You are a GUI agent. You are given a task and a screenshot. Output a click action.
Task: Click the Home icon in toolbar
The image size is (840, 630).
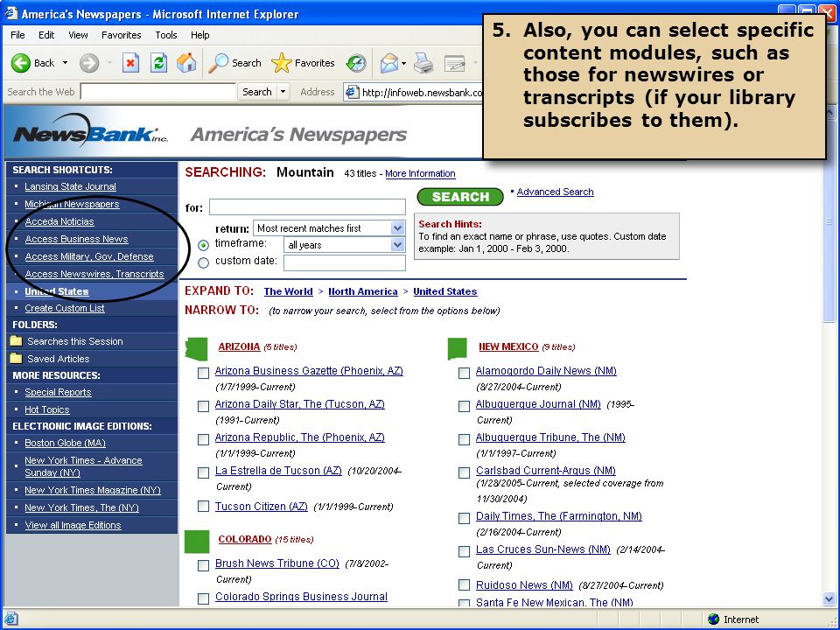(186, 63)
